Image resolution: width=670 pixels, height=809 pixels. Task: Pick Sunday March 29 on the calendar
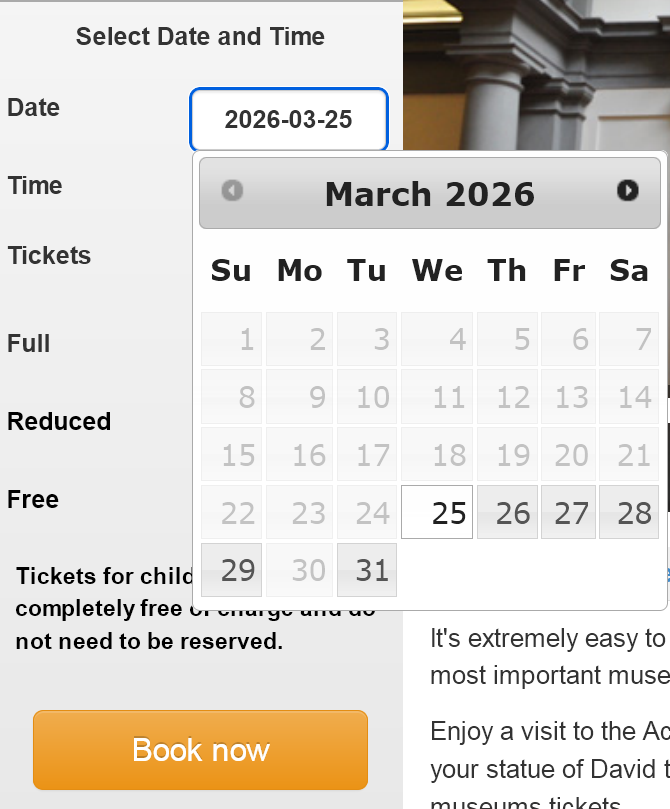pyautogui.click(x=231, y=570)
